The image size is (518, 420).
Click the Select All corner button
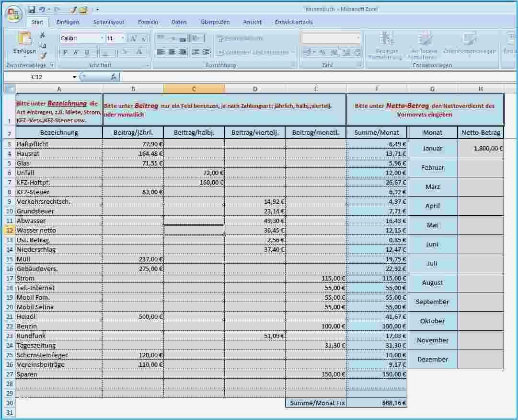10,89
